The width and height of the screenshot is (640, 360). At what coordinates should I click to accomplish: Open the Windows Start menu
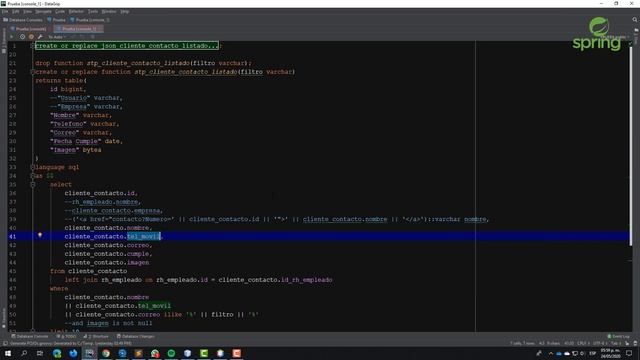pyautogui.click(x=8, y=353)
